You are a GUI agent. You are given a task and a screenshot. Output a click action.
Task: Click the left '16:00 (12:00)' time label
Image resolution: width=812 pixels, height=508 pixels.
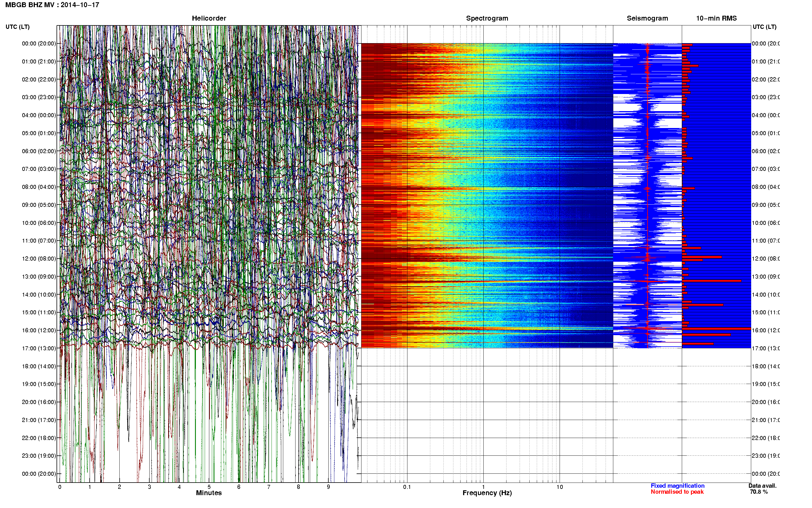39,330
